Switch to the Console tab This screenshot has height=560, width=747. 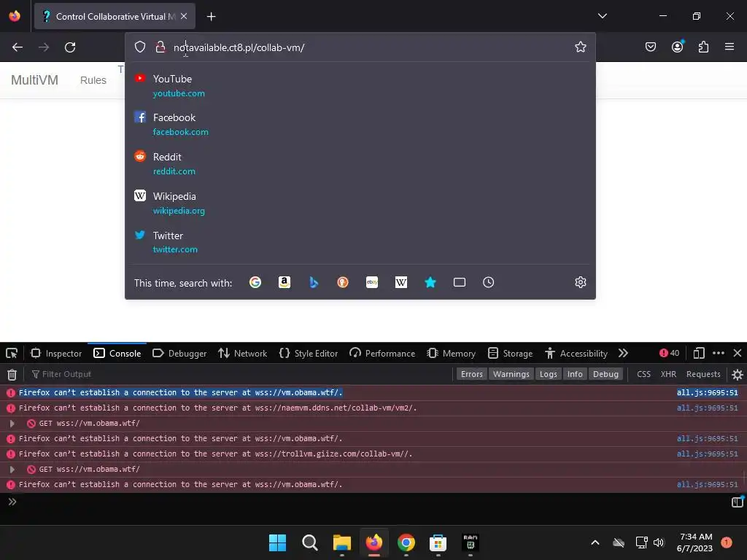pyautogui.click(x=117, y=354)
